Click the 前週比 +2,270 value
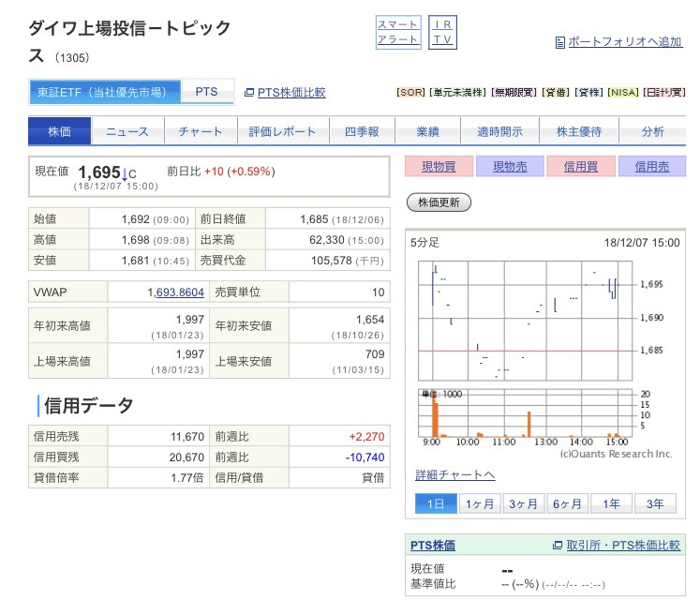 tap(366, 437)
